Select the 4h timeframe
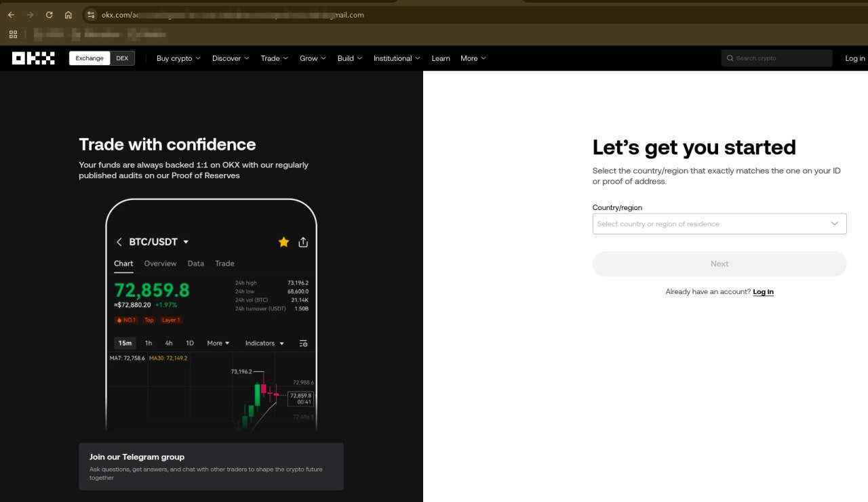The image size is (868, 502). pyautogui.click(x=169, y=343)
